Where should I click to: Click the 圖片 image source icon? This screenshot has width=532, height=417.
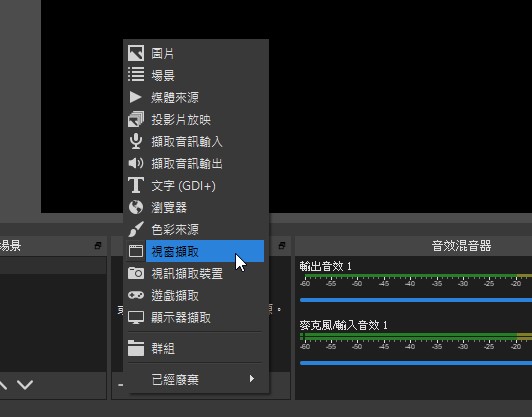tap(136, 53)
